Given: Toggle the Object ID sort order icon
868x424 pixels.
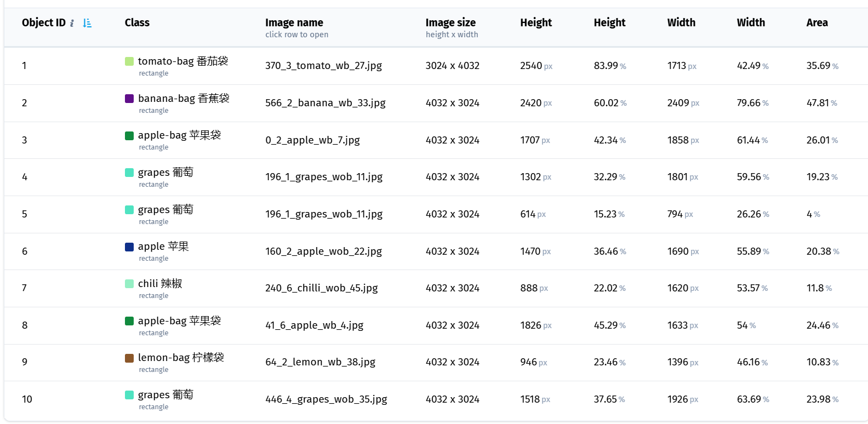Looking at the screenshot, I should pyautogui.click(x=87, y=23).
